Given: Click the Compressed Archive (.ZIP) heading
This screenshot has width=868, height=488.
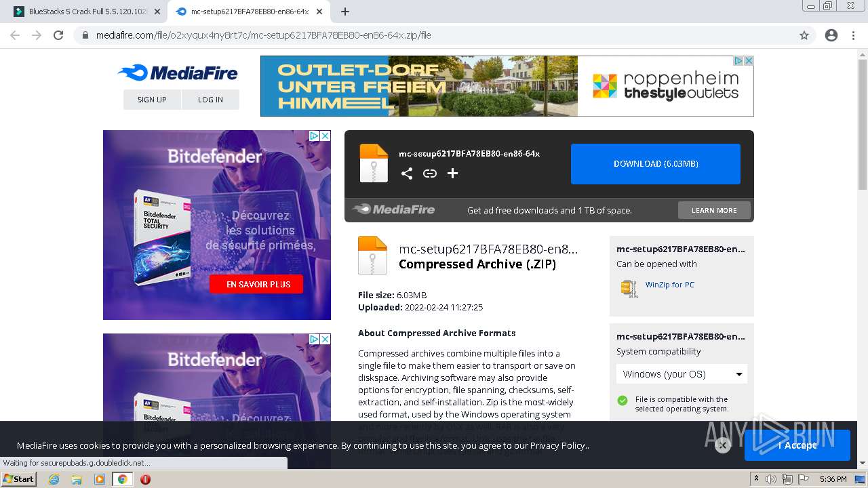Looking at the screenshot, I should (x=477, y=264).
